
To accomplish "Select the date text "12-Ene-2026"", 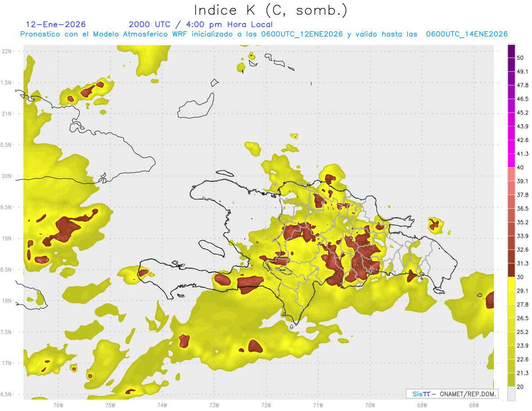I will tap(56, 24).
